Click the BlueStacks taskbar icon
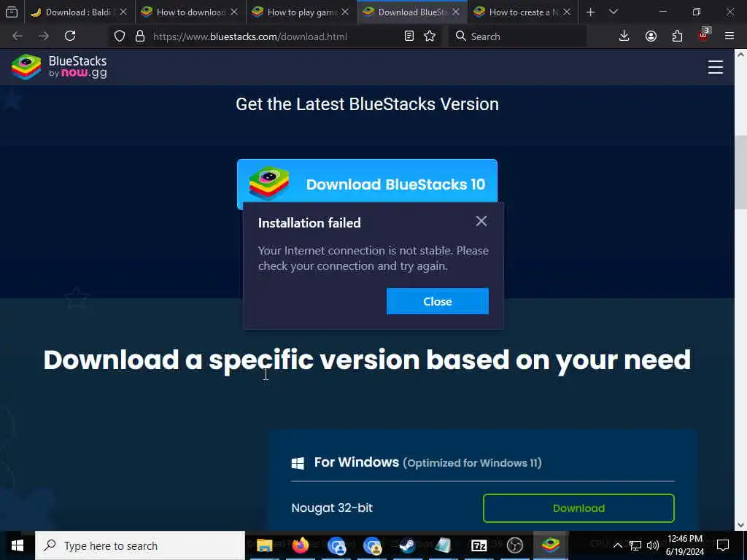This screenshot has width=747, height=560. tap(550, 545)
